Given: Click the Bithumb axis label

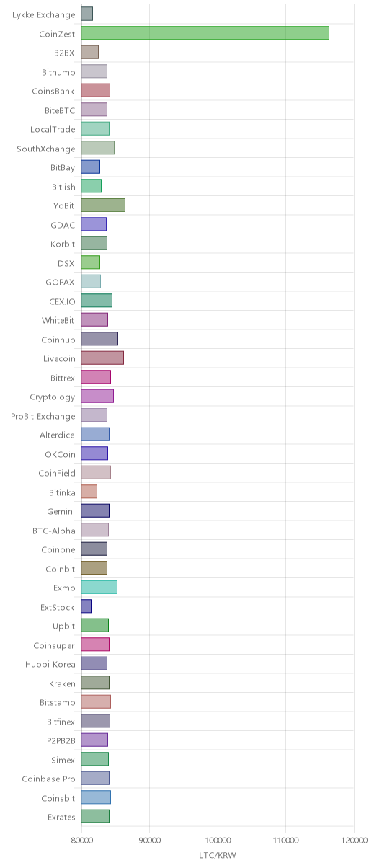Looking at the screenshot, I should pyautogui.click(x=58, y=71).
